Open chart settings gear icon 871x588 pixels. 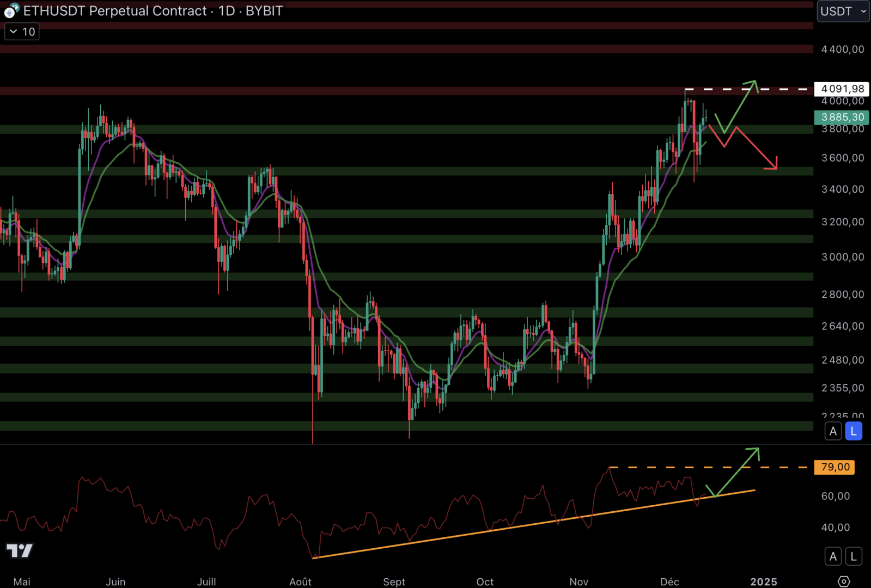click(843, 581)
